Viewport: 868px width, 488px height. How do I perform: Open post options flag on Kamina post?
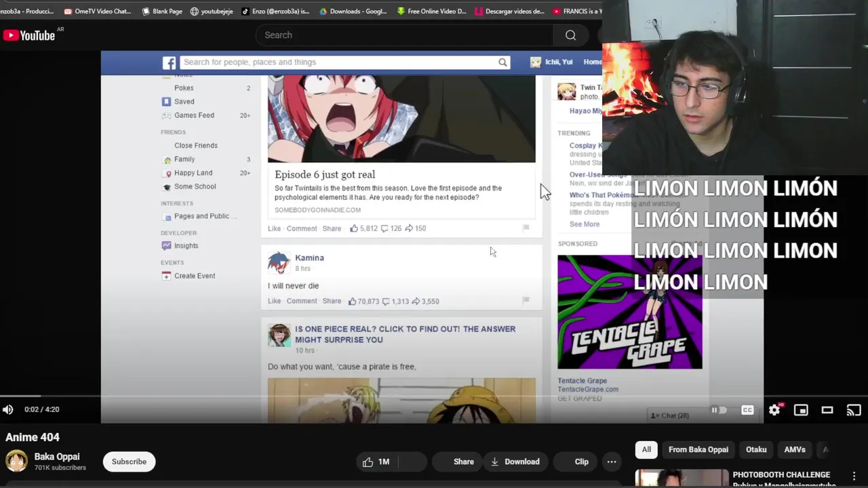(x=526, y=300)
